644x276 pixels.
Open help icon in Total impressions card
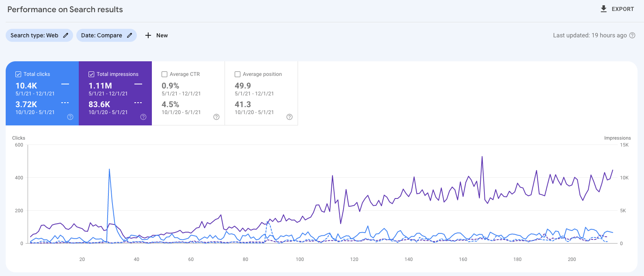click(143, 117)
